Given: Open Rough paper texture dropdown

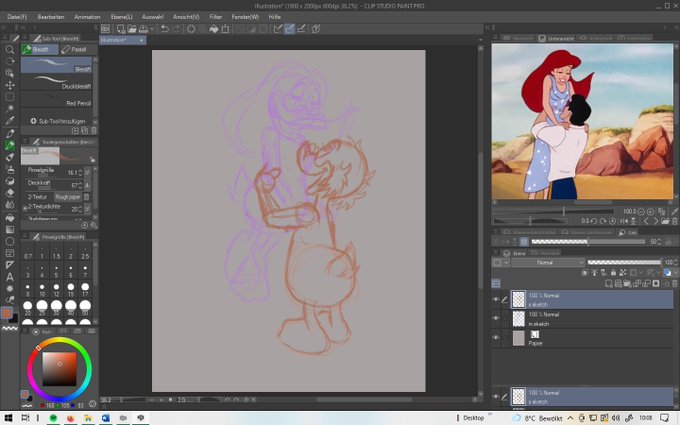Looking at the screenshot, I should click(68, 197).
